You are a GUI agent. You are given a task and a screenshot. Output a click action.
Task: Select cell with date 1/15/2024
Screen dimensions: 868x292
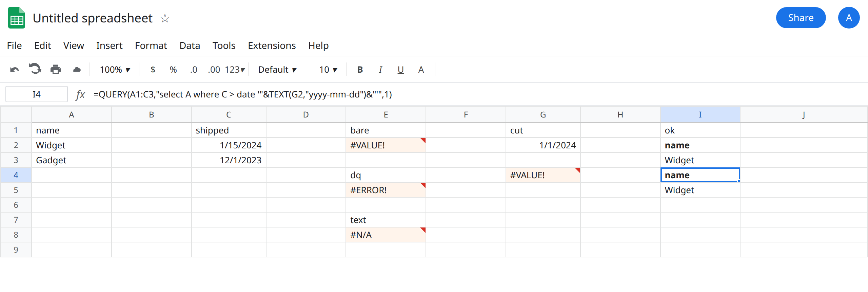coord(229,145)
